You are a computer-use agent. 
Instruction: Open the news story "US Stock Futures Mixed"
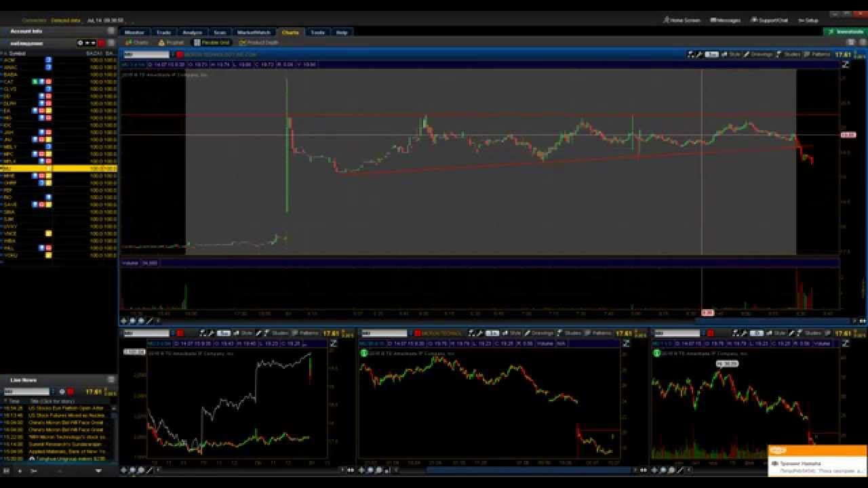click(66, 415)
